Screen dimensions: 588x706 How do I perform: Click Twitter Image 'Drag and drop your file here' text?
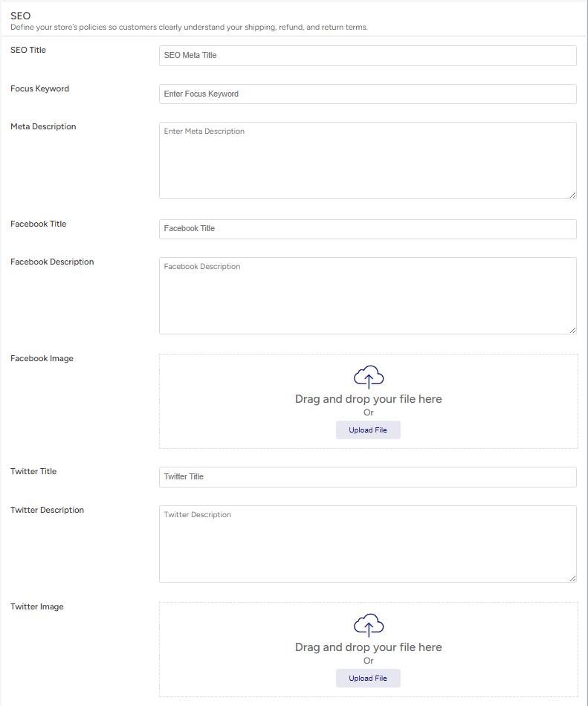(368, 647)
